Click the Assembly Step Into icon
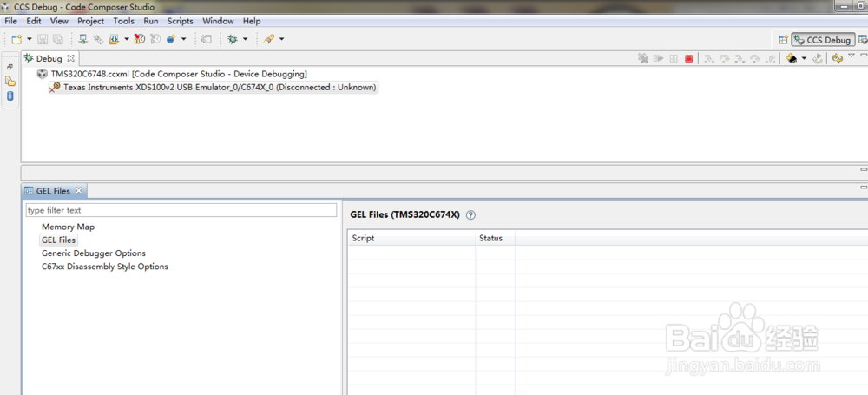Screen dimensions: 868x395 point(740,58)
